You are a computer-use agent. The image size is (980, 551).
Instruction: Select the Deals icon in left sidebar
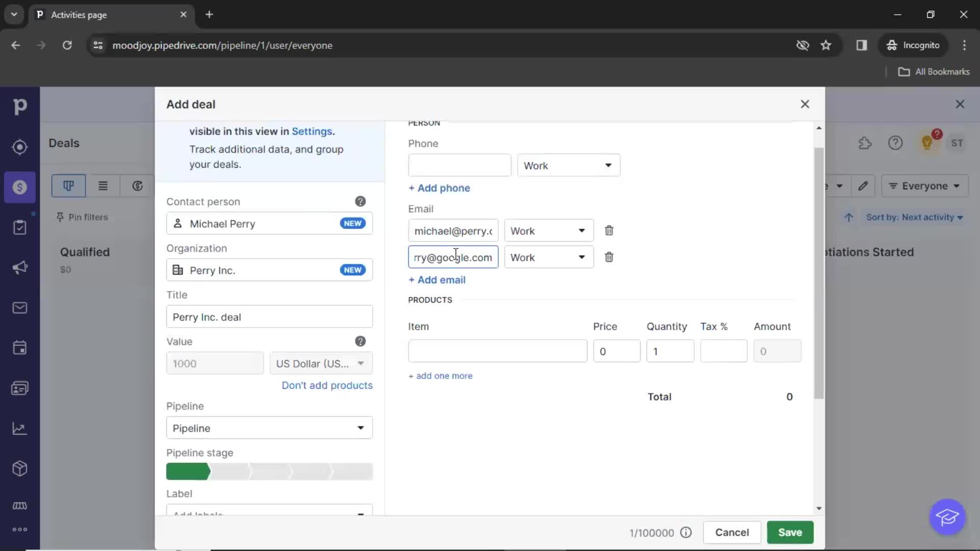pyautogui.click(x=20, y=187)
